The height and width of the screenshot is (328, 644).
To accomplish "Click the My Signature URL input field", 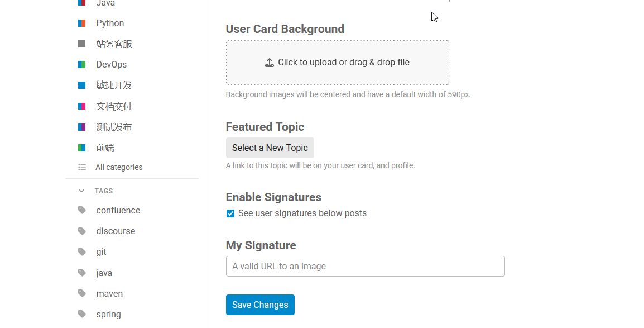I will [365, 267].
